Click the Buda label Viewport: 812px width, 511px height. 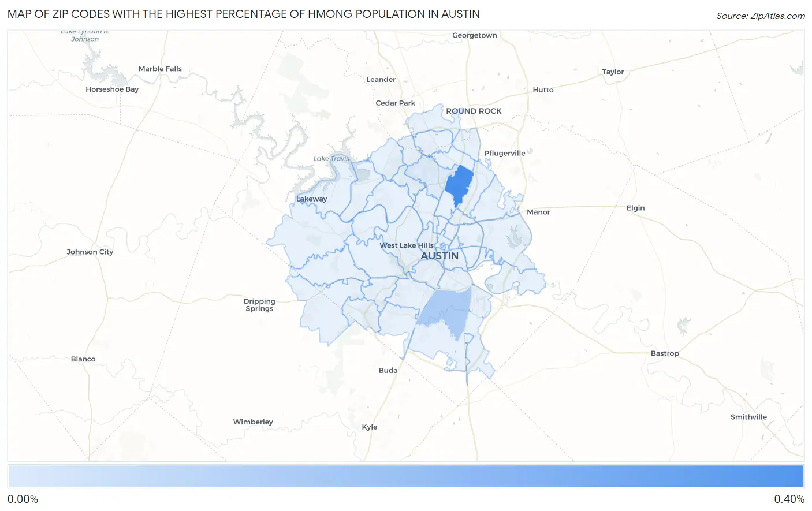[388, 370]
